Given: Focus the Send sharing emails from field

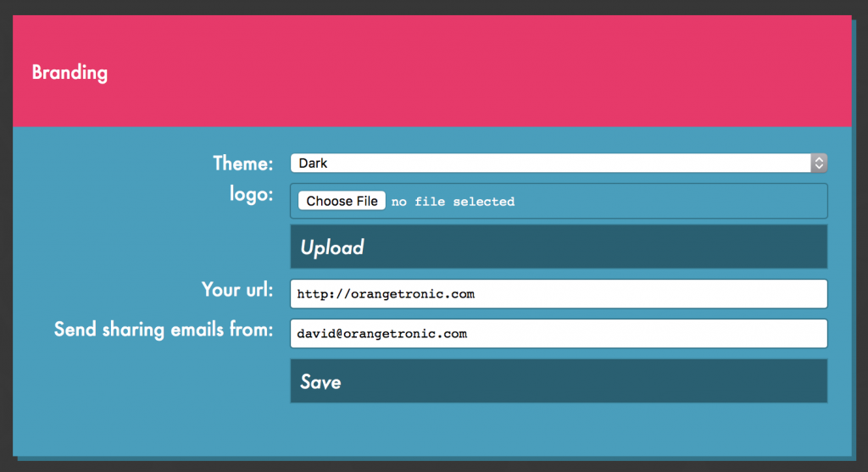Looking at the screenshot, I should pos(559,334).
